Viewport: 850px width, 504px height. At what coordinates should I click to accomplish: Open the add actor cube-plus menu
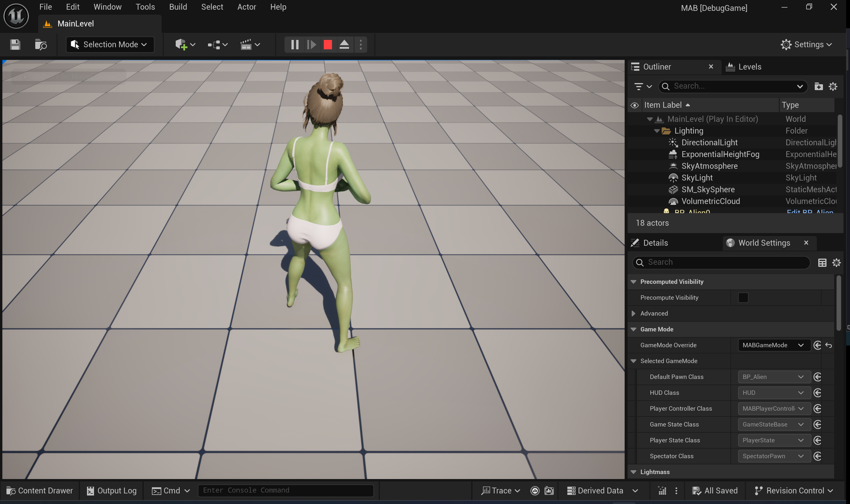pos(185,45)
